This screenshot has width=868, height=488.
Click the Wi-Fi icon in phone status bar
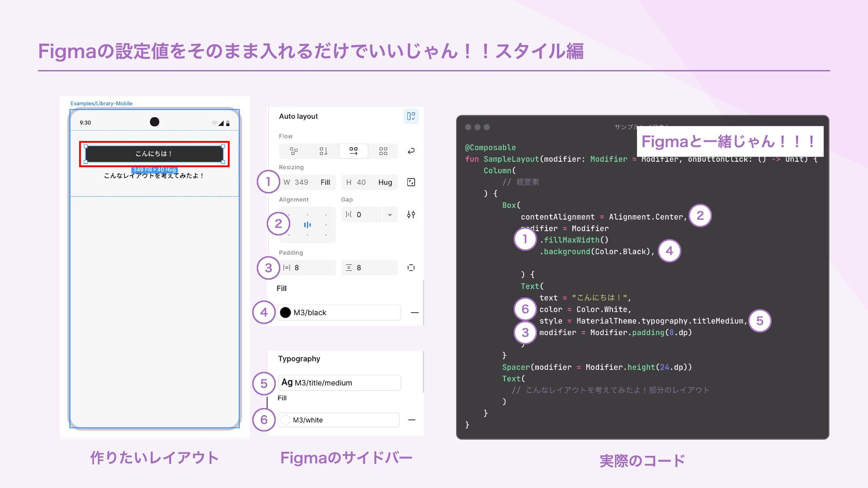(x=214, y=123)
